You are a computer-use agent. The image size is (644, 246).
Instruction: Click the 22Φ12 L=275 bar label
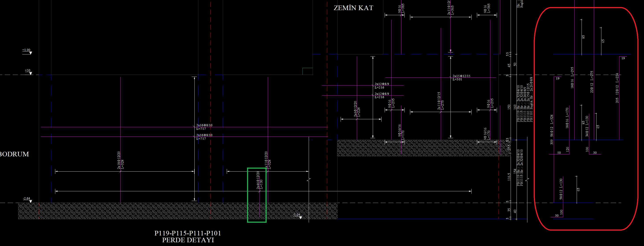tap(592, 82)
